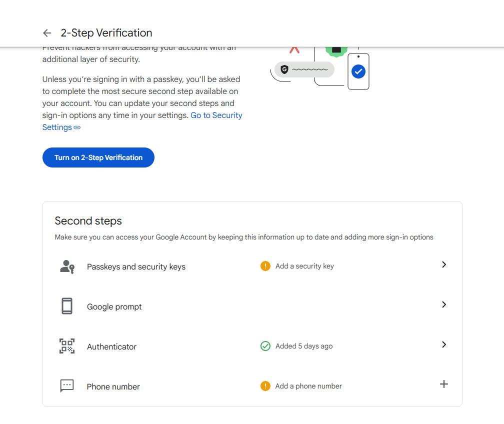504x424 pixels.
Task: Click the QR code icon for Authenticator
Action: click(67, 346)
